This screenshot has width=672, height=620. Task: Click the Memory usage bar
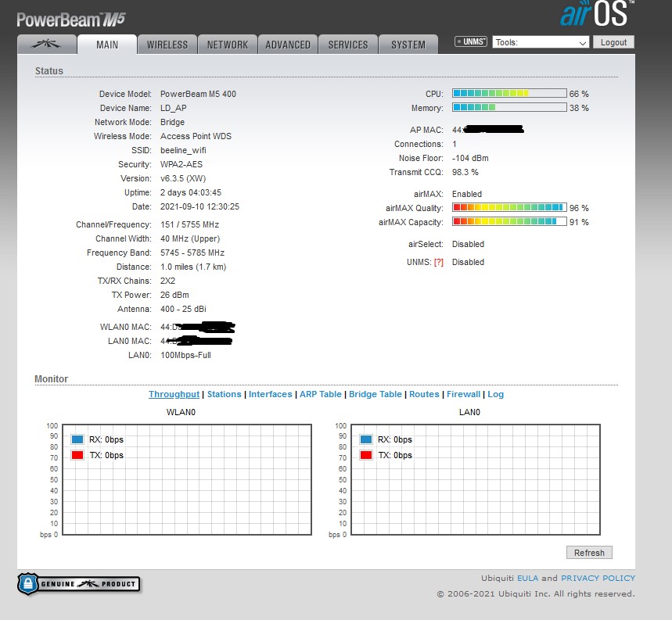click(509, 107)
